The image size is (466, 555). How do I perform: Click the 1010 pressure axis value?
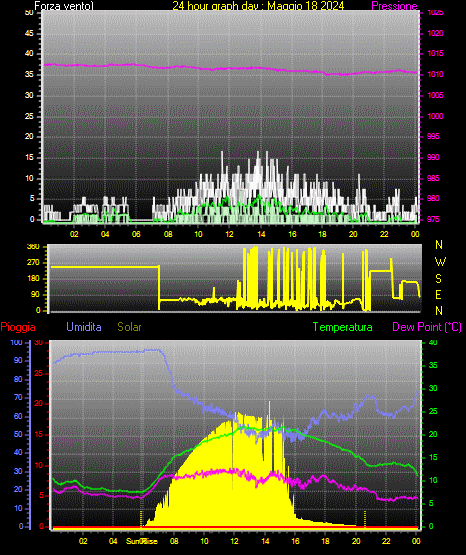pyautogui.click(x=435, y=74)
